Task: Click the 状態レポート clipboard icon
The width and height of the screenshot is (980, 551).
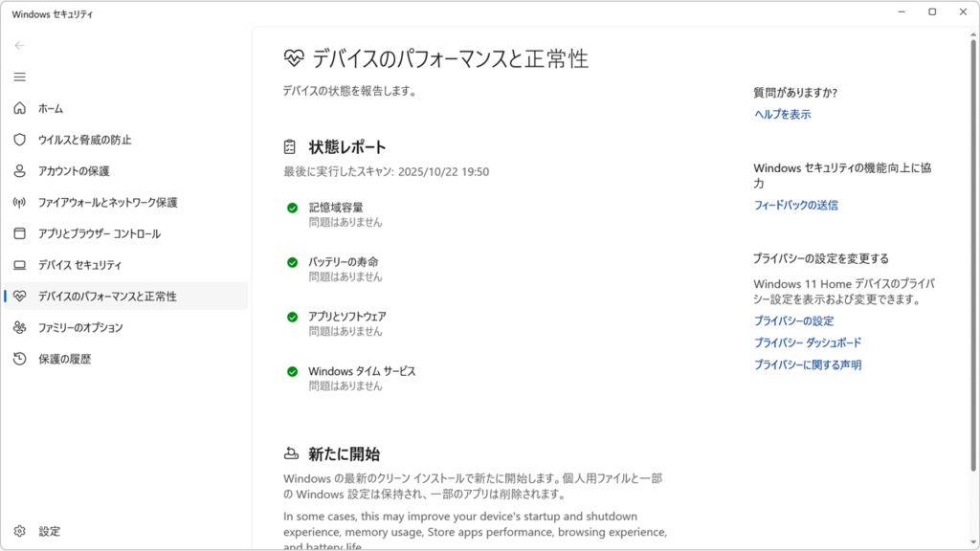Action: [288, 146]
